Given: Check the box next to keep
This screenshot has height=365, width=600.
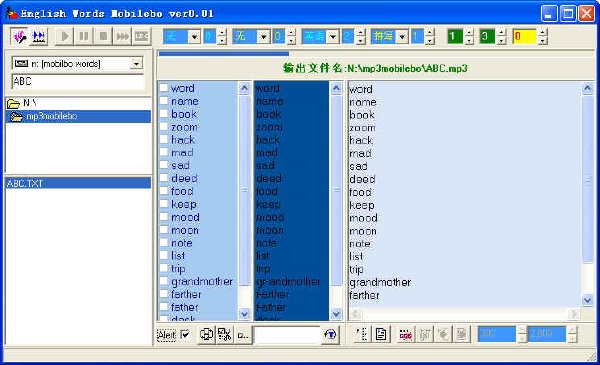Looking at the screenshot, I should [x=164, y=204].
